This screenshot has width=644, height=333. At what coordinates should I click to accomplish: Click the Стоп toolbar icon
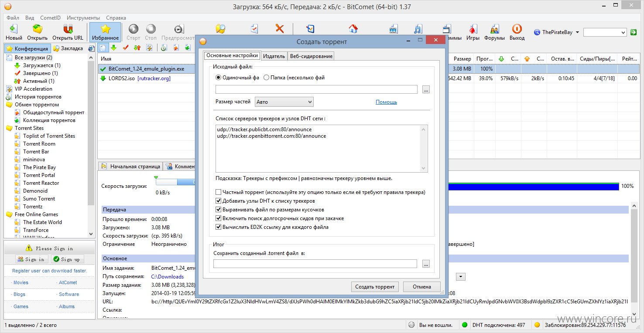151,29
